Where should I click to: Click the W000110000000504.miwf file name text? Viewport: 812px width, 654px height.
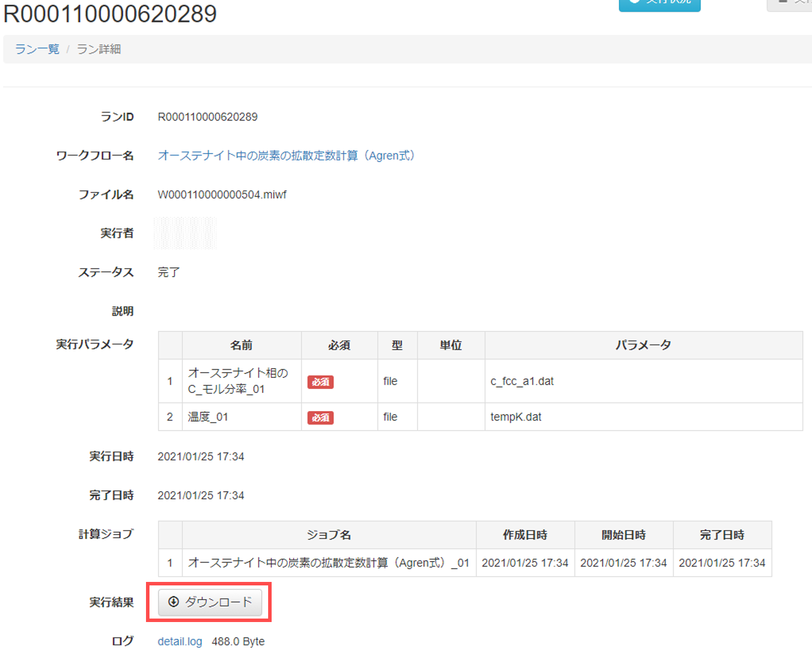point(222,195)
